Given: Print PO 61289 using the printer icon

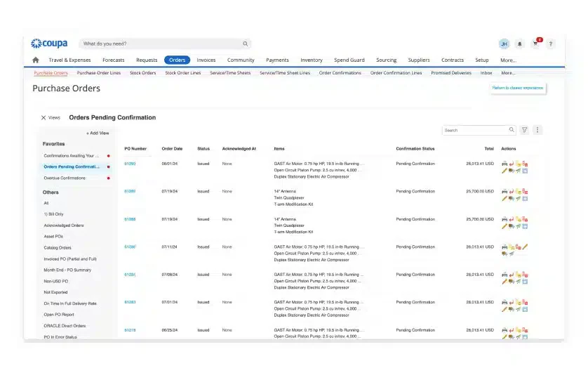Looking at the screenshot, I should click(x=505, y=192).
